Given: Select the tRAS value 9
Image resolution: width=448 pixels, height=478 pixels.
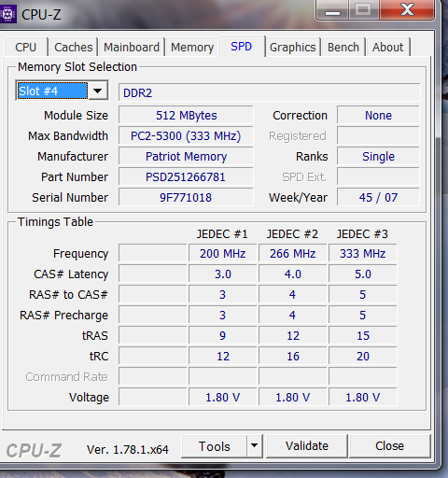Looking at the screenshot, I should (x=223, y=336).
